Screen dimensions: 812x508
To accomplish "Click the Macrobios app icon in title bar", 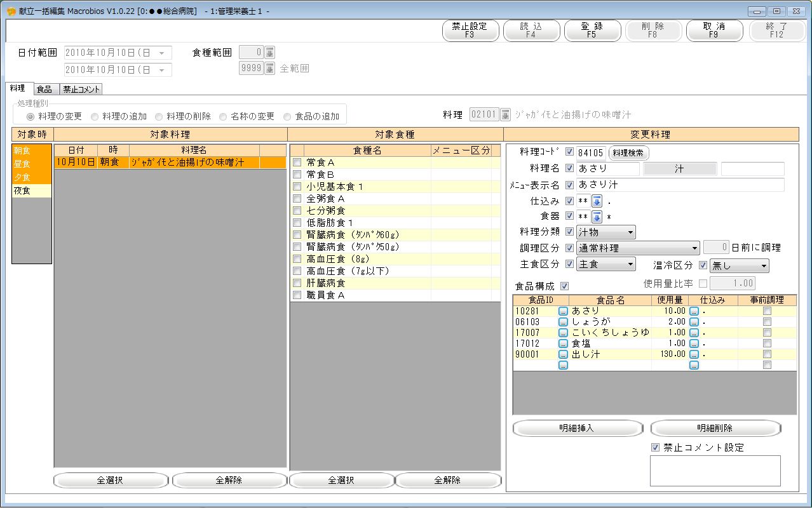I will pos(11,11).
